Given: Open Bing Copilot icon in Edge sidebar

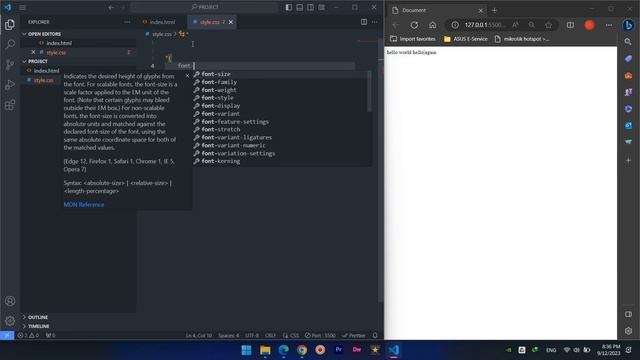Looking at the screenshot, I should click(x=629, y=25).
